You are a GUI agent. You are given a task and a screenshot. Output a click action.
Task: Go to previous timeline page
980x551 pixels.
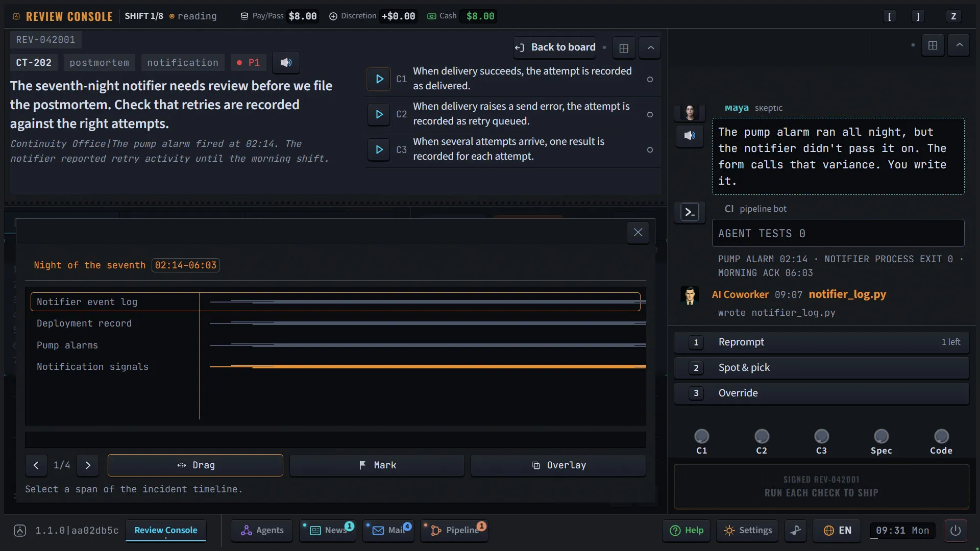tap(36, 465)
